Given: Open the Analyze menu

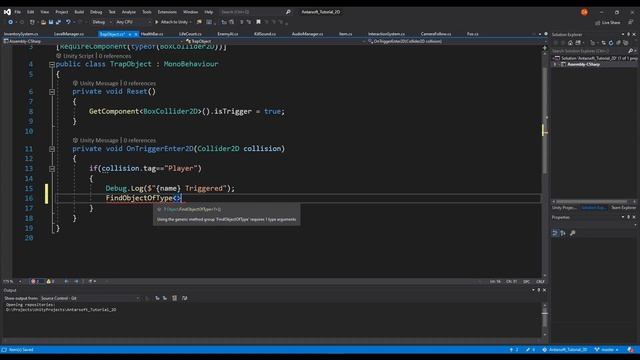Looking at the screenshot, I should coord(129,12).
